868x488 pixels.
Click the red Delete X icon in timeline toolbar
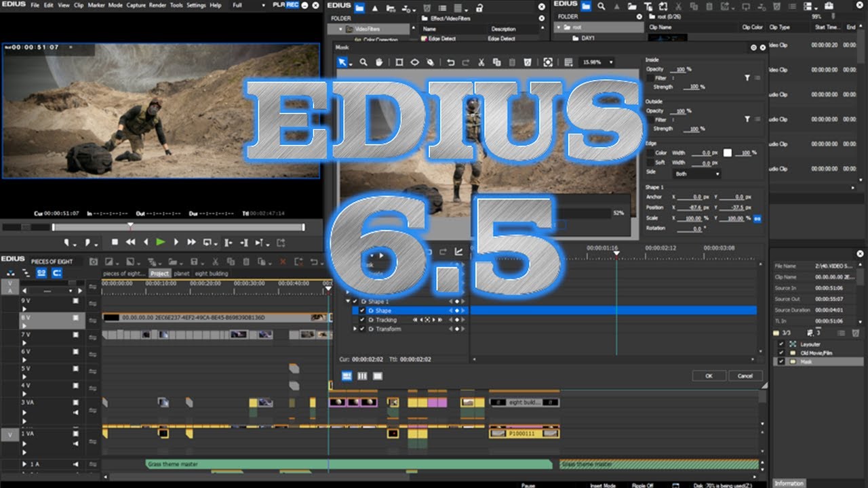tap(283, 262)
